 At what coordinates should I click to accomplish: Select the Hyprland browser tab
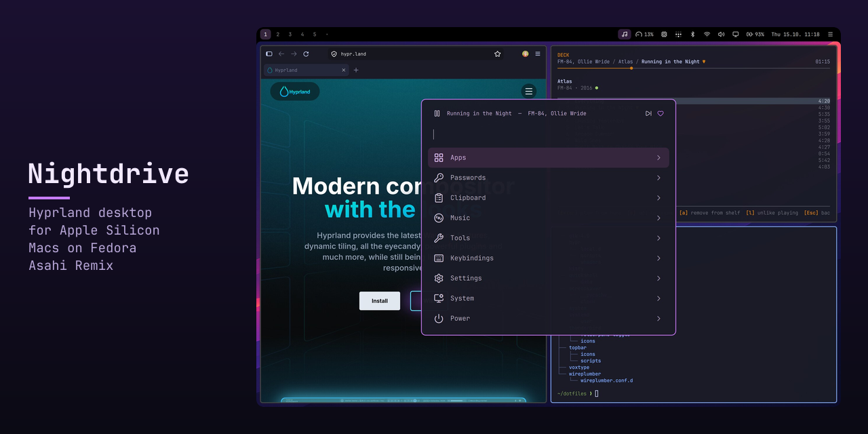pyautogui.click(x=306, y=70)
